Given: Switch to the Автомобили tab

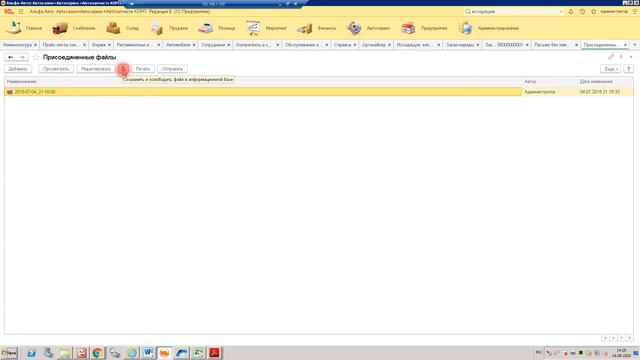Looking at the screenshot, I should [178, 44].
